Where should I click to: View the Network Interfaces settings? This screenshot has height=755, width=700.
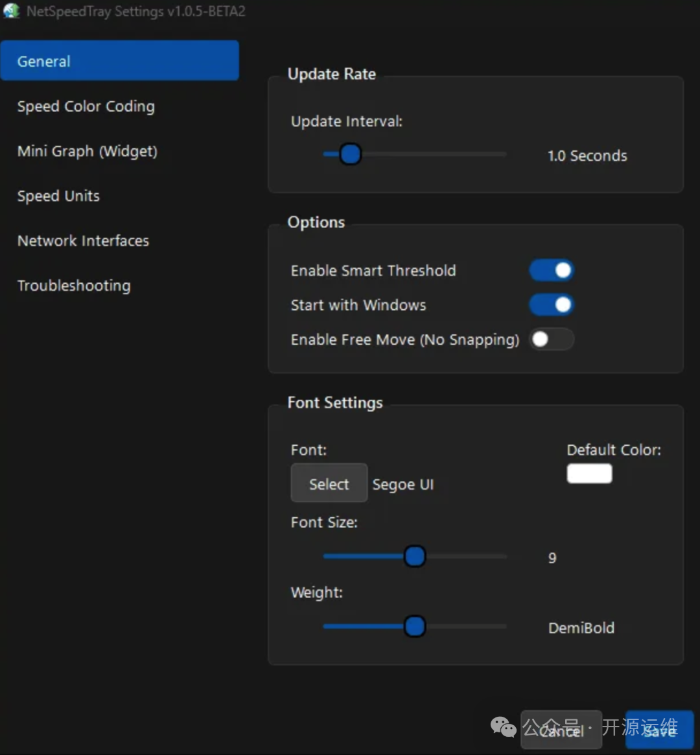pyautogui.click(x=83, y=240)
